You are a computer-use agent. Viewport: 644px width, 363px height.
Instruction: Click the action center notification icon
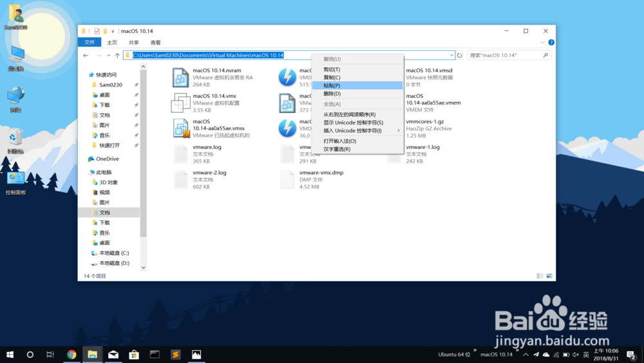coord(632,355)
